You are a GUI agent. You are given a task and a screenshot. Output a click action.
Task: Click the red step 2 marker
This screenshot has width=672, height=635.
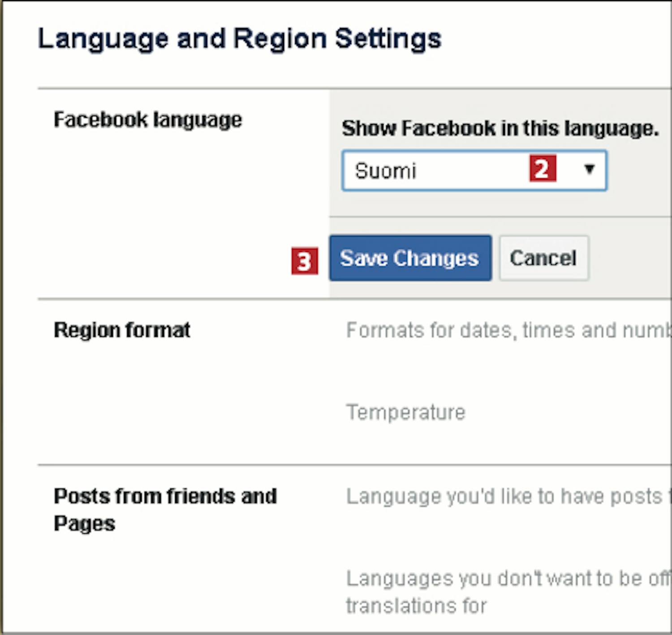(543, 169)
